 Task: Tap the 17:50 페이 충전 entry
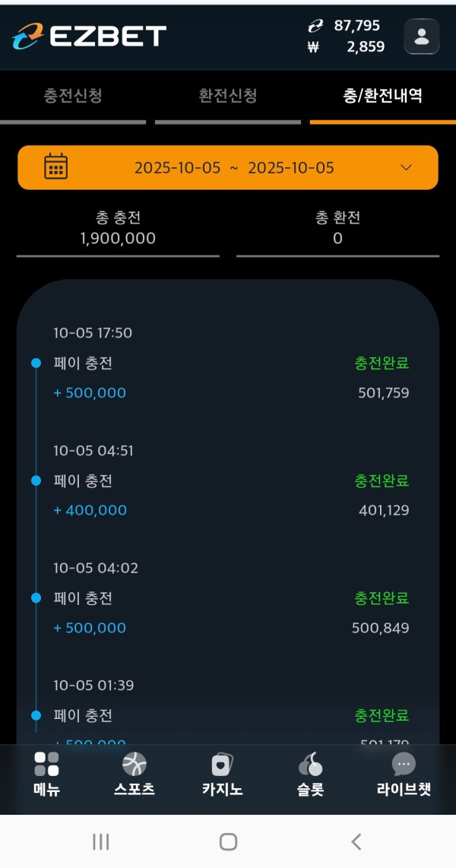pyautogui.click(x=83, y=363)
